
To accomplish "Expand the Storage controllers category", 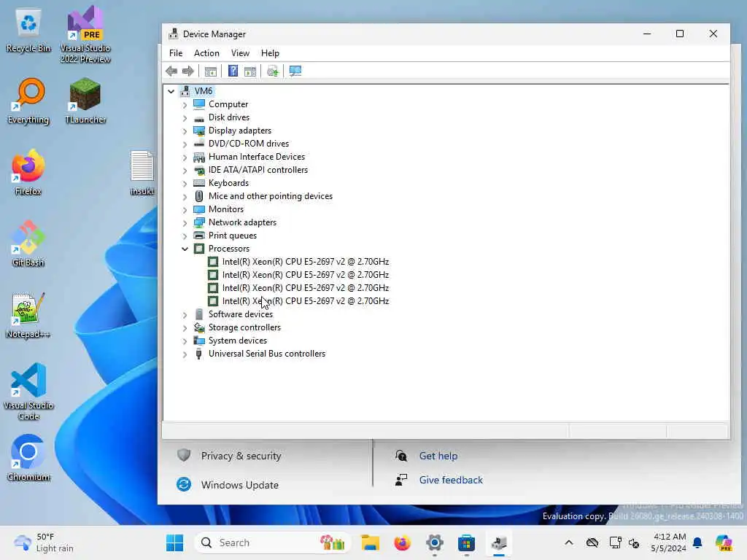I will pos(185,327).
